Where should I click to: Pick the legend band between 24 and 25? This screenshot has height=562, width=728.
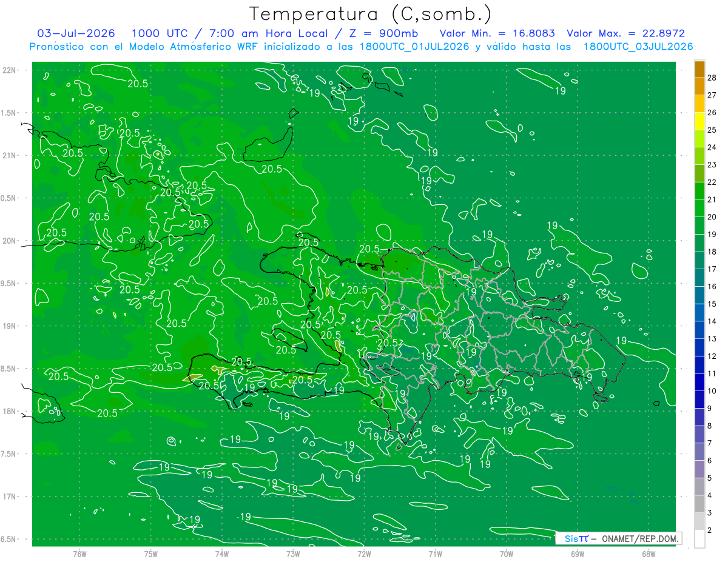click(699, 138)
